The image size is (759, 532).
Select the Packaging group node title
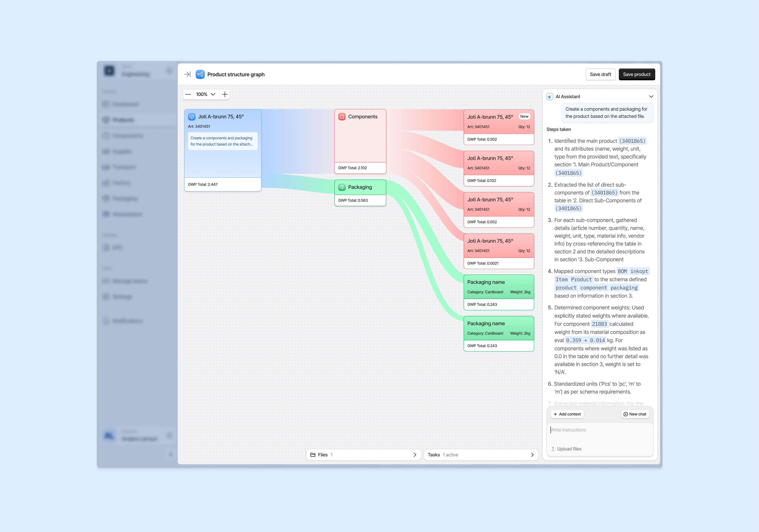point(360,187)
